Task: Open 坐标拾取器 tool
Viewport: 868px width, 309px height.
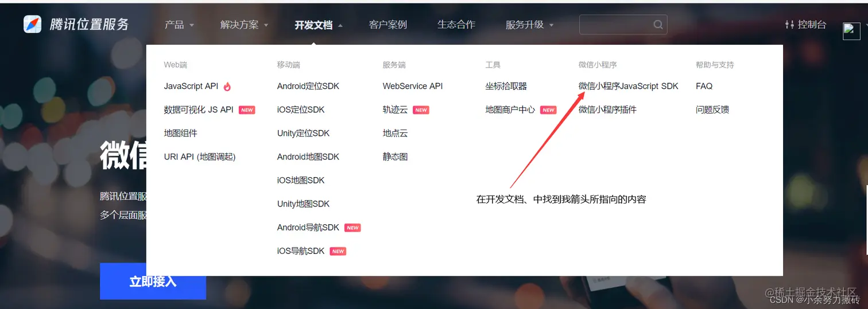Action: tap(506, 87)
